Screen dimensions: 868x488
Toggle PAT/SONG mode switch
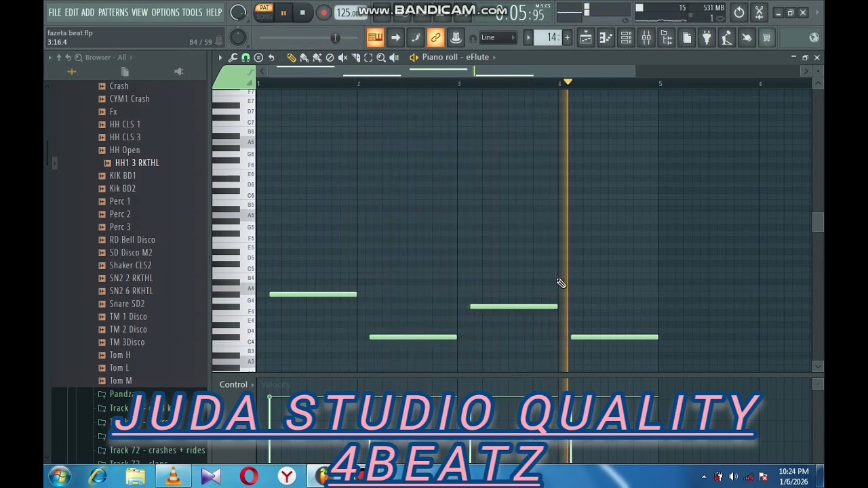(264, 12)
